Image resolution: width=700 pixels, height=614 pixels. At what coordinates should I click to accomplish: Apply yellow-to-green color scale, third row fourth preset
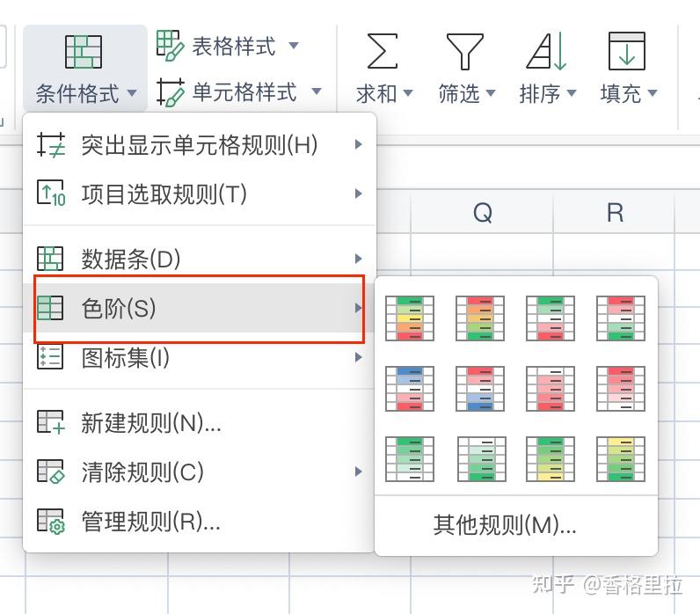[x=621, y=459]
